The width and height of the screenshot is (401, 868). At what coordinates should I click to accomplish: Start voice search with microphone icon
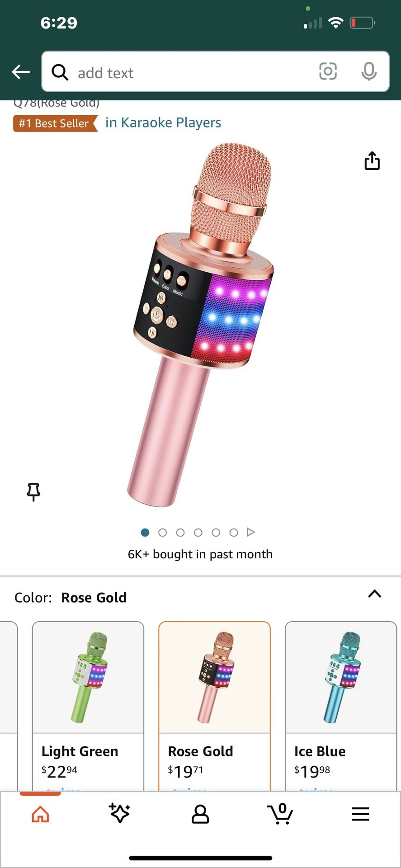coord(369,71)
